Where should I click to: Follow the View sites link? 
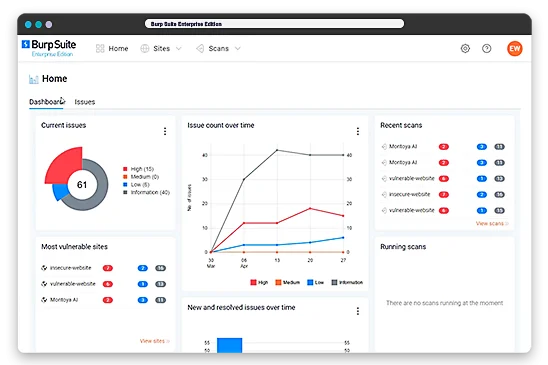click(154, 341)
